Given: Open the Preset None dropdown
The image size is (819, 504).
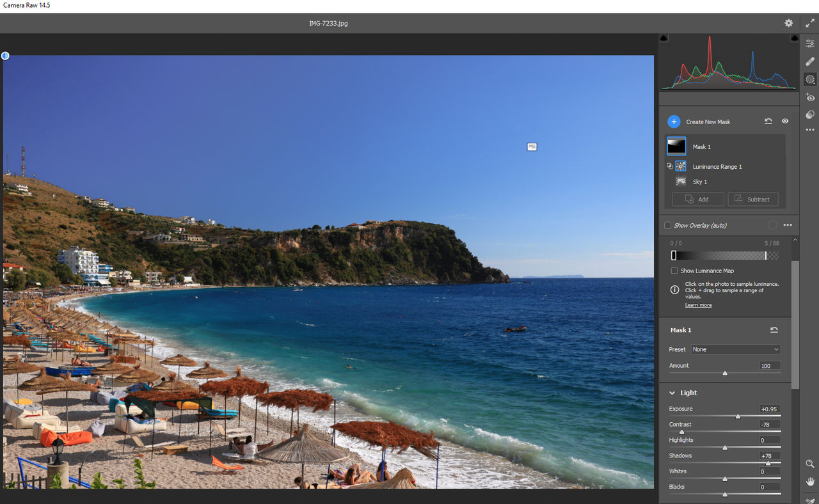Looking at the screenshot, I should 736,349.
